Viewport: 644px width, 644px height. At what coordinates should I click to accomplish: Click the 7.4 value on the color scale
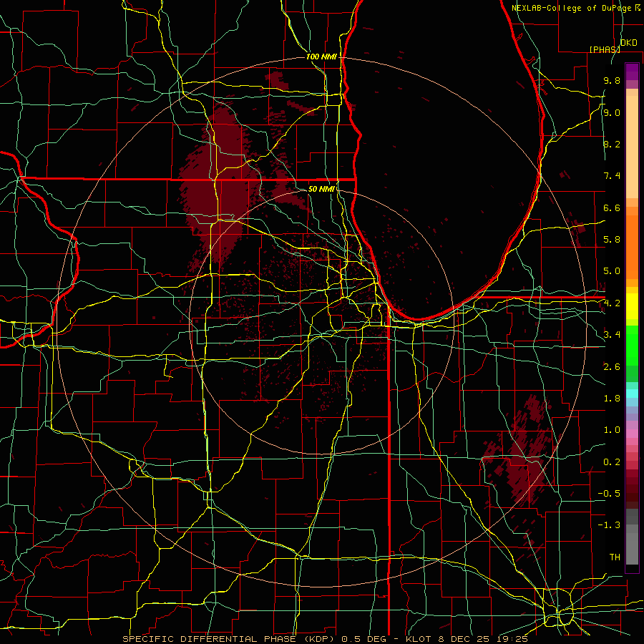pyautogui.click(x=612, y=176)
